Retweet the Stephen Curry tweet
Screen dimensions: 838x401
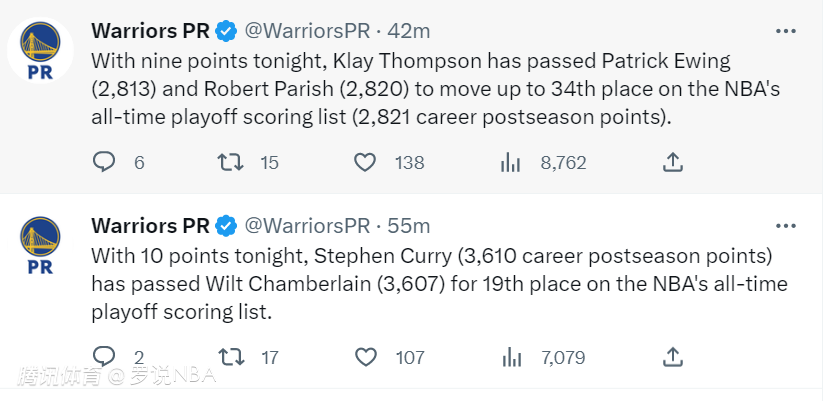pos(230,357)
